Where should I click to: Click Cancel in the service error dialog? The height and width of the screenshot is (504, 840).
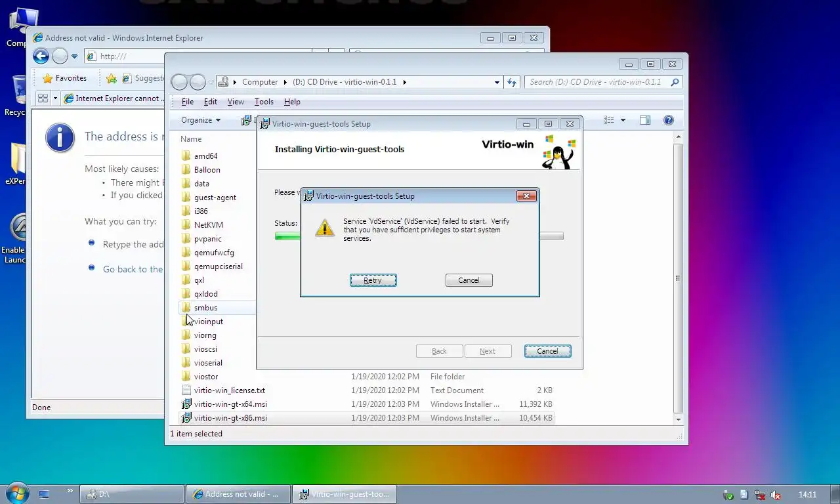tap(469, 280)
